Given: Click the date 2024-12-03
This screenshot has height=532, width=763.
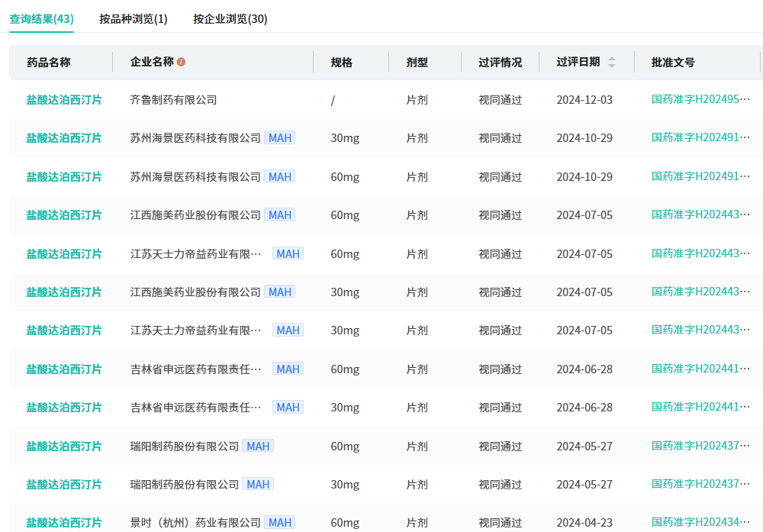Looking at the screenshot, I should click(x=584, y=100).
